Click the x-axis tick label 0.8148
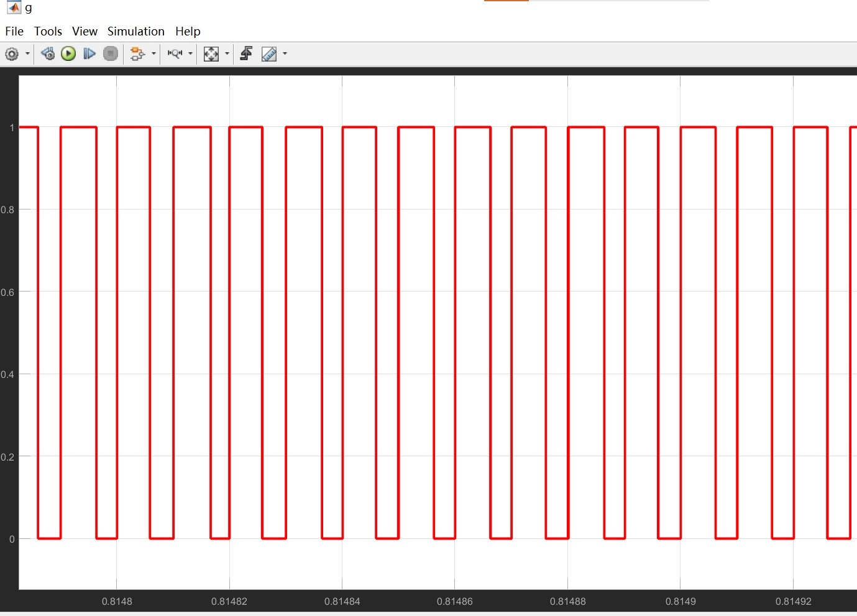This screenshot has width=857, height=616. 117,602
